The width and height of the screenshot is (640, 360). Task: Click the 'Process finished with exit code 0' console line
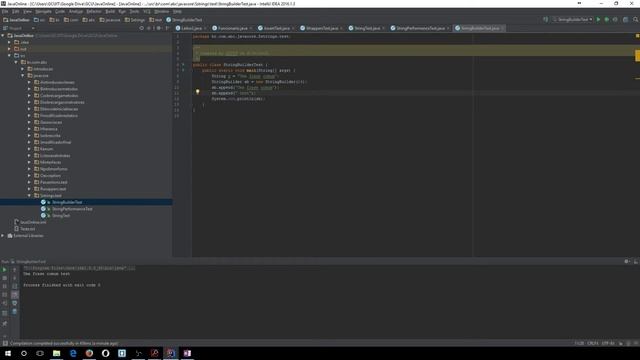(62, 285)
